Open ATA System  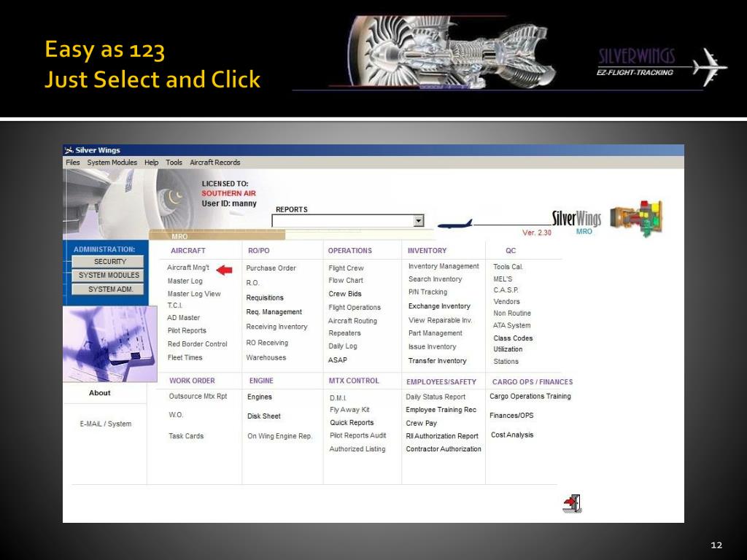511,326
